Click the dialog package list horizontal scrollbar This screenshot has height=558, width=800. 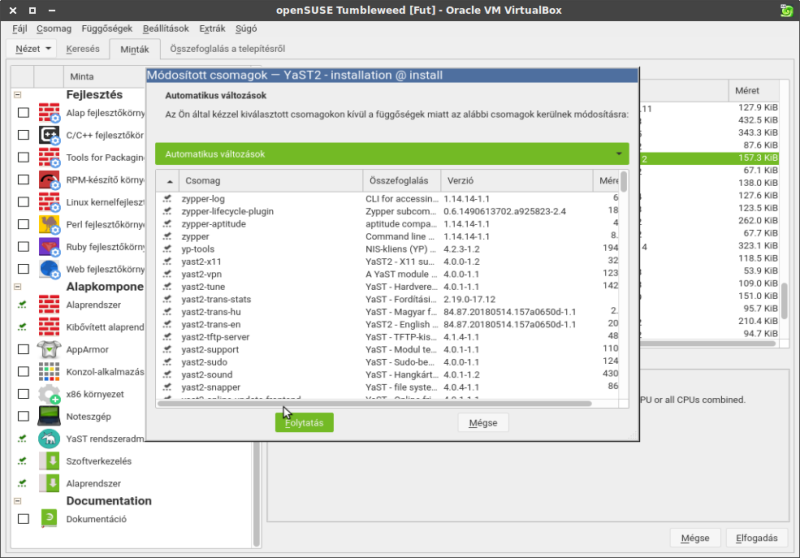click(374, 403)
